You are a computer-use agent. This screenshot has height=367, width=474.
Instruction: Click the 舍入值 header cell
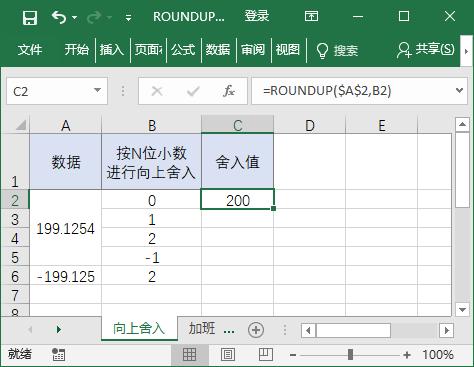pos(237,162)
